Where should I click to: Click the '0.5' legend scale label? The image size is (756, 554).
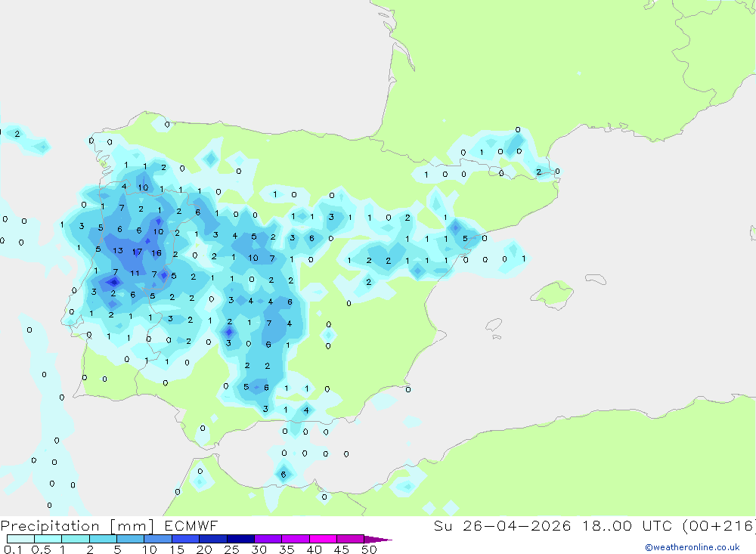tap(41, 549)
